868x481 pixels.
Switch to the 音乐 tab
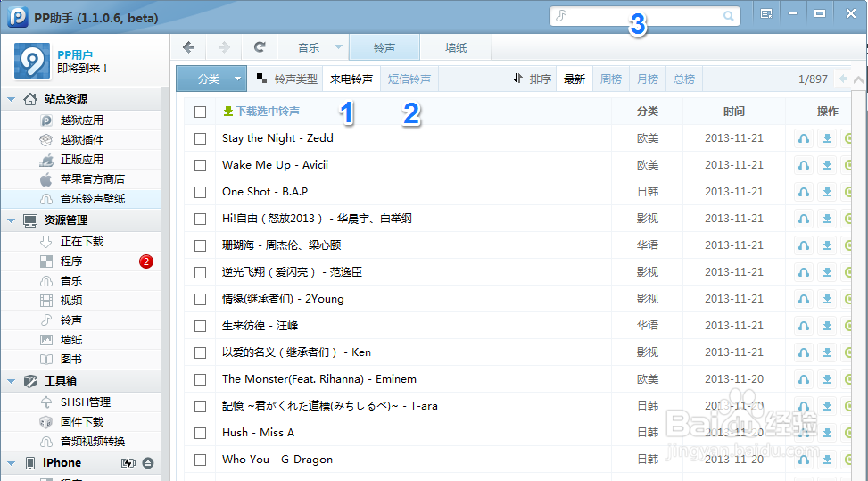309,47
